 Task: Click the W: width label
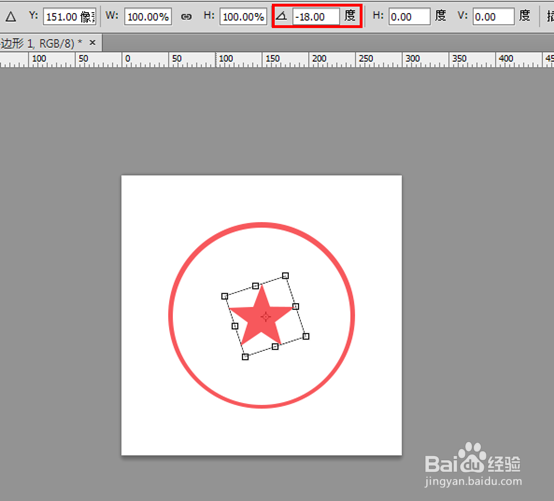(x=112, y=16)
